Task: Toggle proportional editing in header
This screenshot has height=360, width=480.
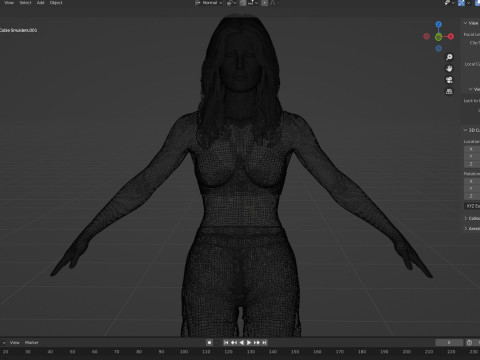Action: pos(265,3)
